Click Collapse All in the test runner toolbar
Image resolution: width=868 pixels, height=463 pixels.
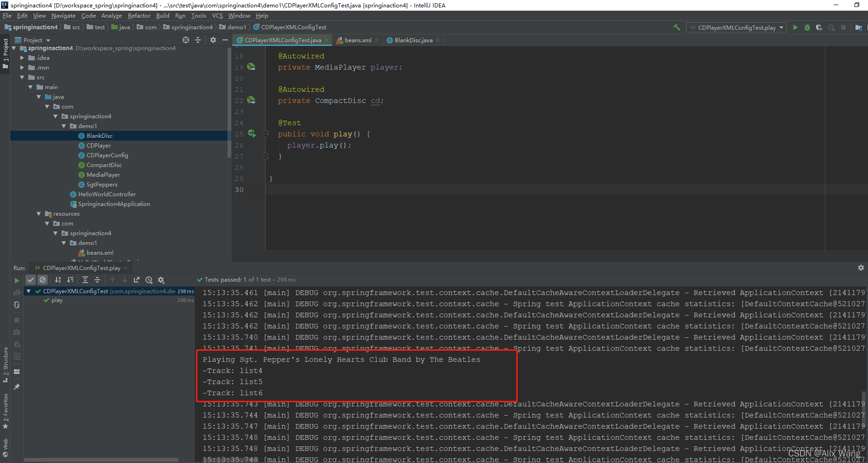point(97,280)
